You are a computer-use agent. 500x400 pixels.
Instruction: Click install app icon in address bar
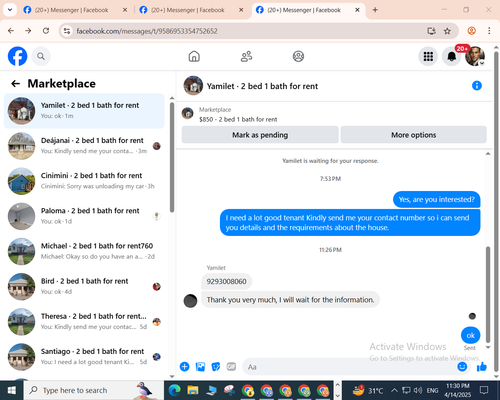(x=431, y=31)
